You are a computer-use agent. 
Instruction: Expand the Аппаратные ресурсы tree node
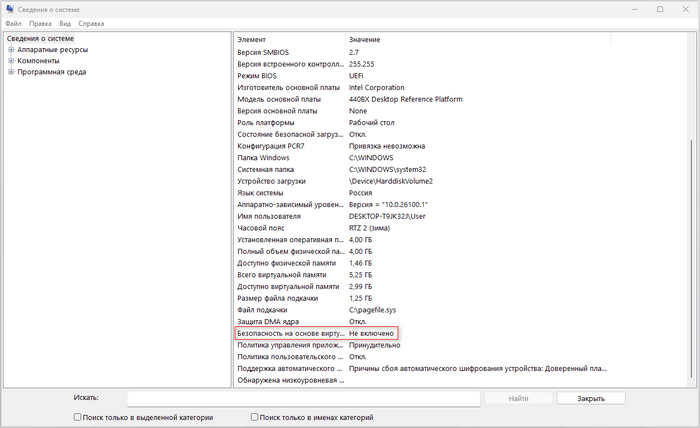11,50
